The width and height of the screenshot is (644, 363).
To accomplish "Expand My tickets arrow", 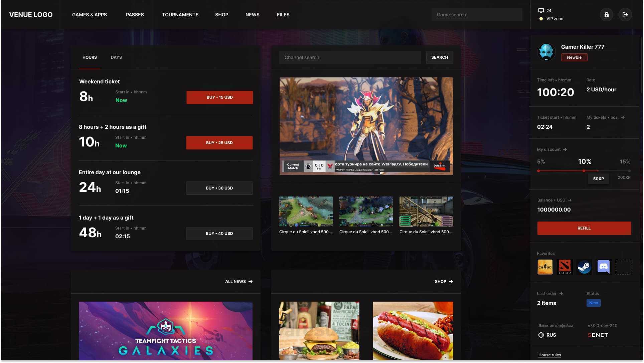I will tap(623, 117).
